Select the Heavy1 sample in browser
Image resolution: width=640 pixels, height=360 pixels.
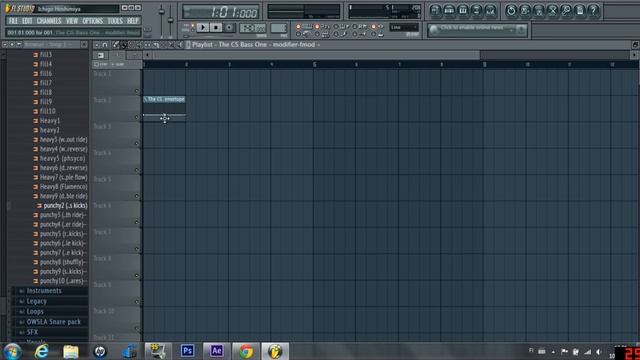[x=50, y=121]
